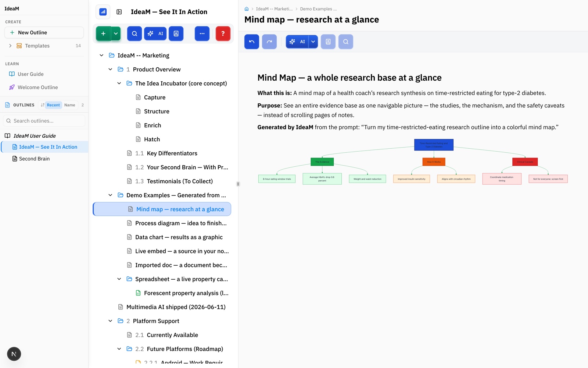Open the User Guide link
This screenshot has width=588, height=368.
(x=31, y=74)
